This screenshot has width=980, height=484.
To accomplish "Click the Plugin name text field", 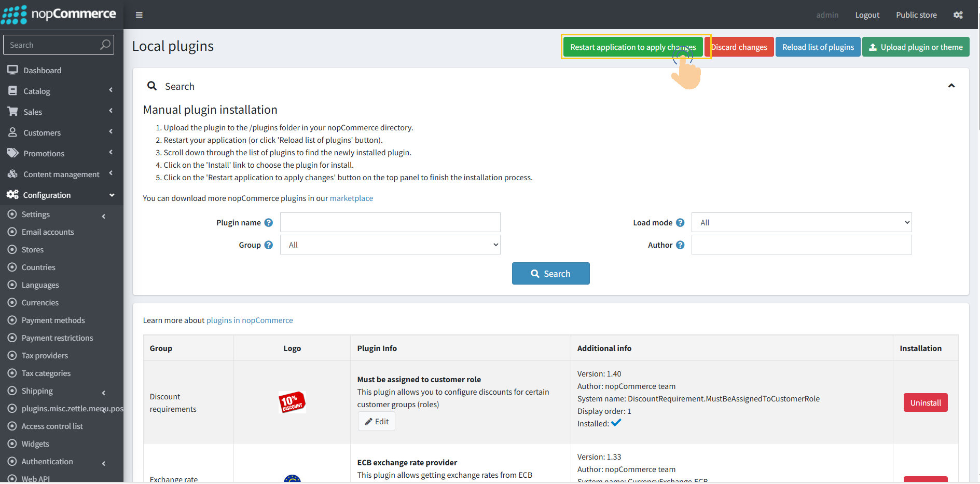I will 390,223.
